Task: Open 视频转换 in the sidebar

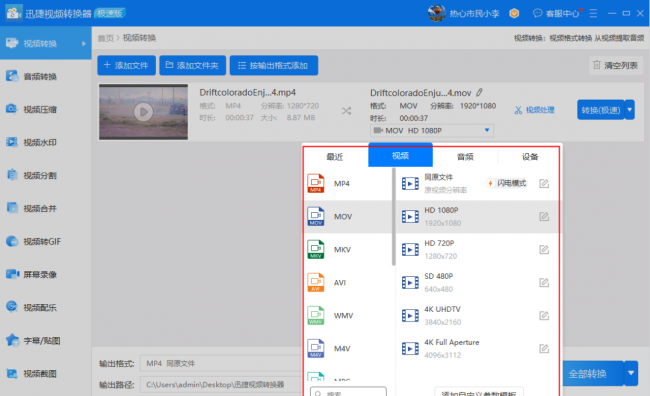Action: click(x=45, y=43)
